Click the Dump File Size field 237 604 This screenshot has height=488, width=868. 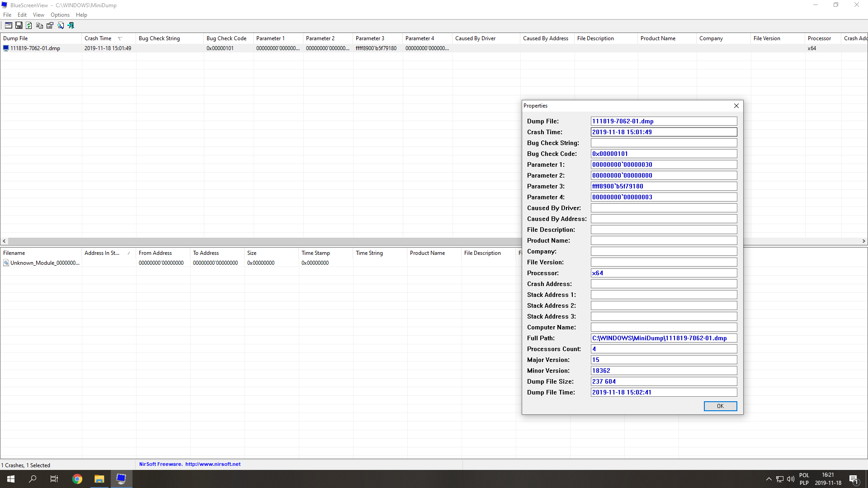[664, 381]
